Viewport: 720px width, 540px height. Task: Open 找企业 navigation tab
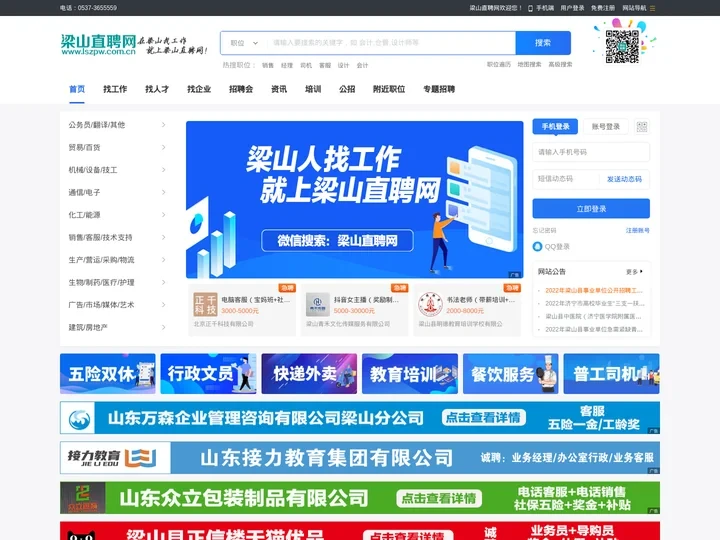click(199, 89)
